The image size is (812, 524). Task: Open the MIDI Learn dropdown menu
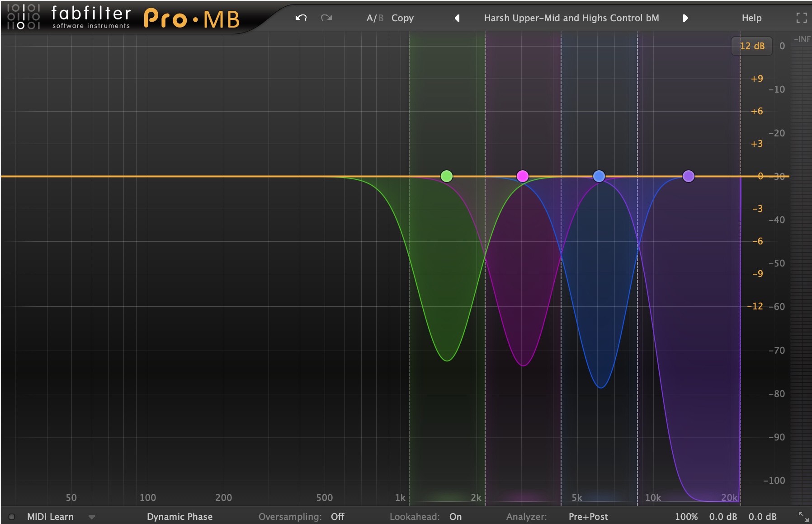[92, 517]
